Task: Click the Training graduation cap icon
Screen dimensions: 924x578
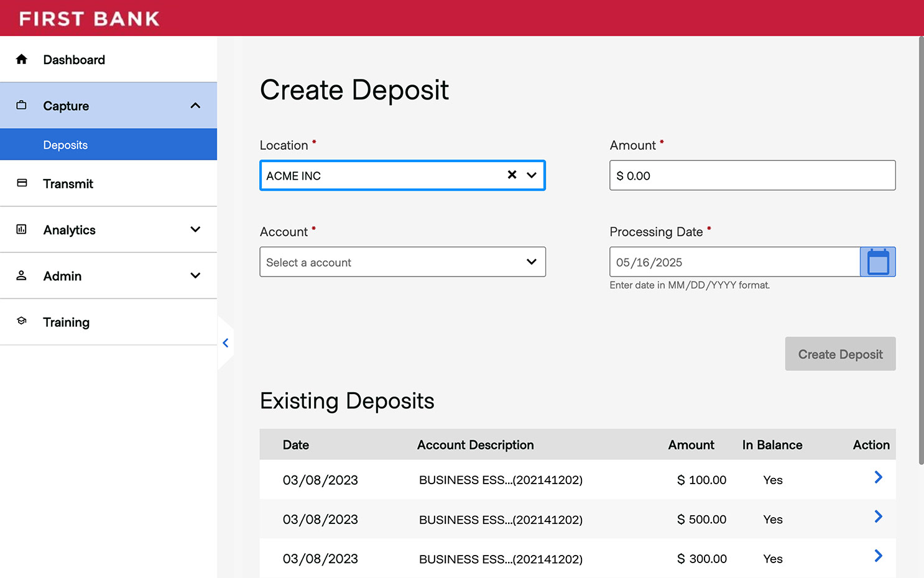Action: (x=22, y=321)
